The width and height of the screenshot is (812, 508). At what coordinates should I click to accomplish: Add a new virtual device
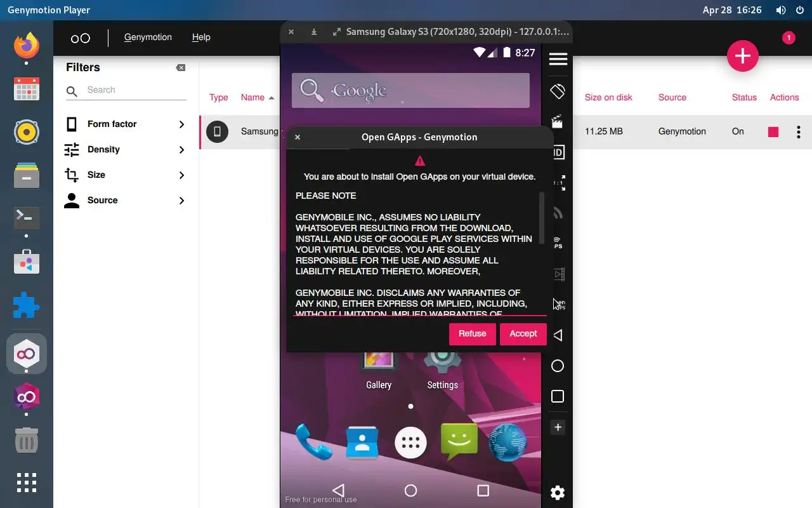click(743, 57)
